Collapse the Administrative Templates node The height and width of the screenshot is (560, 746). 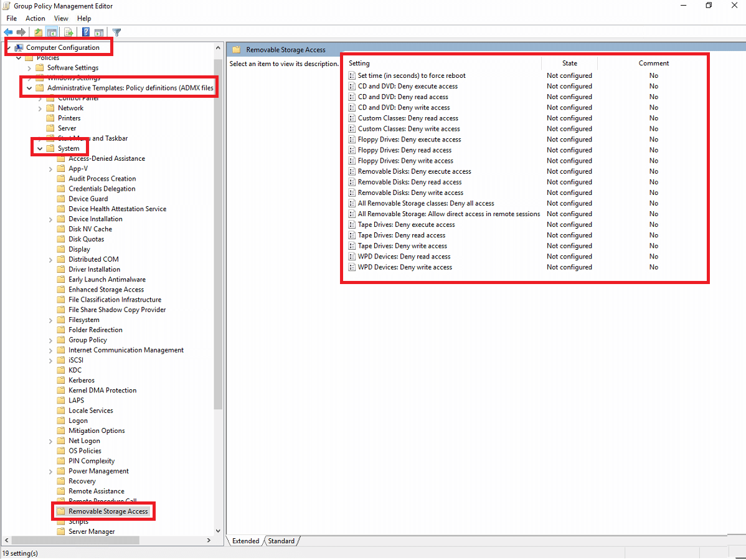pyautogui.click(x=29, y=88)
